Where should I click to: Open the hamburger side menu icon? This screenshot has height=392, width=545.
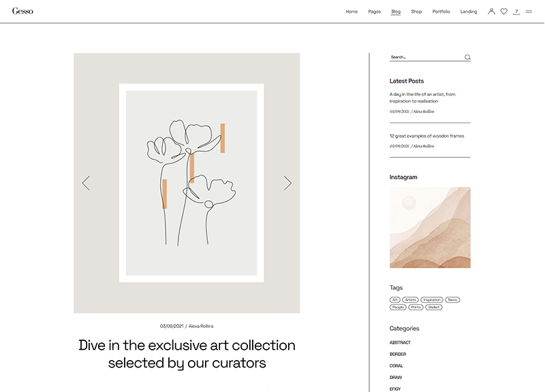click(529, 12)
